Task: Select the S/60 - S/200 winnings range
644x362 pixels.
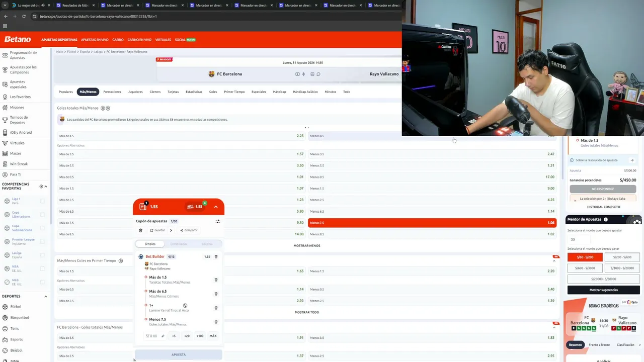Action: point(585,257)
